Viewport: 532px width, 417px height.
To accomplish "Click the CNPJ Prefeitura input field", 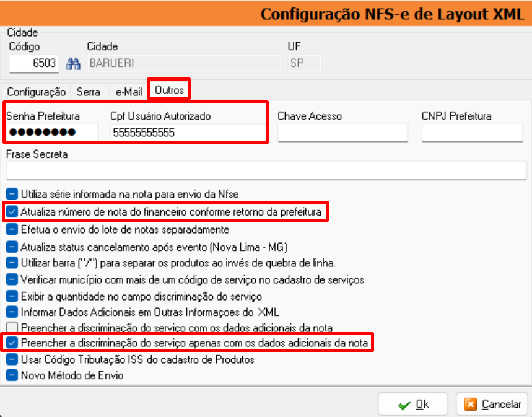I will pyautogui.click(x=473, y=132).
